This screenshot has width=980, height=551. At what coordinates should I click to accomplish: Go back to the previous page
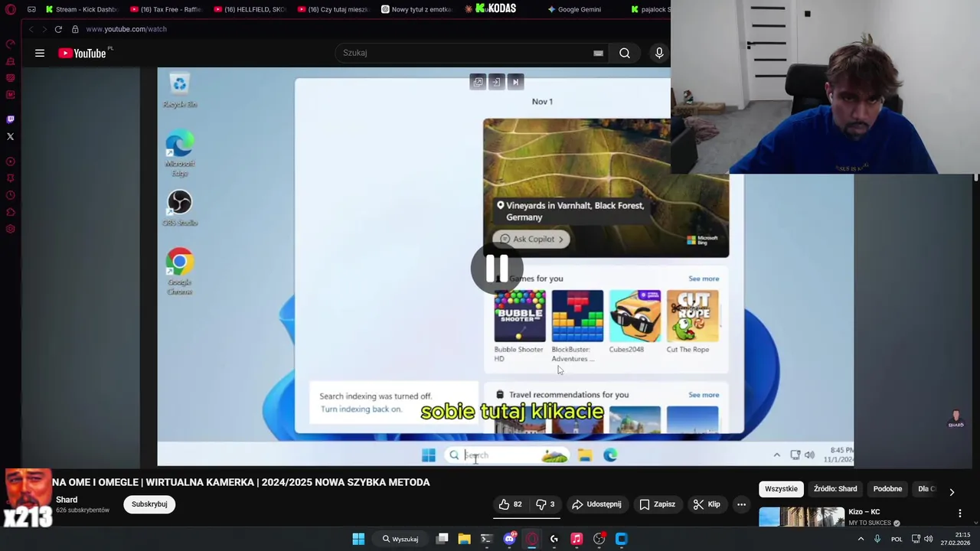[x=31, y=29]
